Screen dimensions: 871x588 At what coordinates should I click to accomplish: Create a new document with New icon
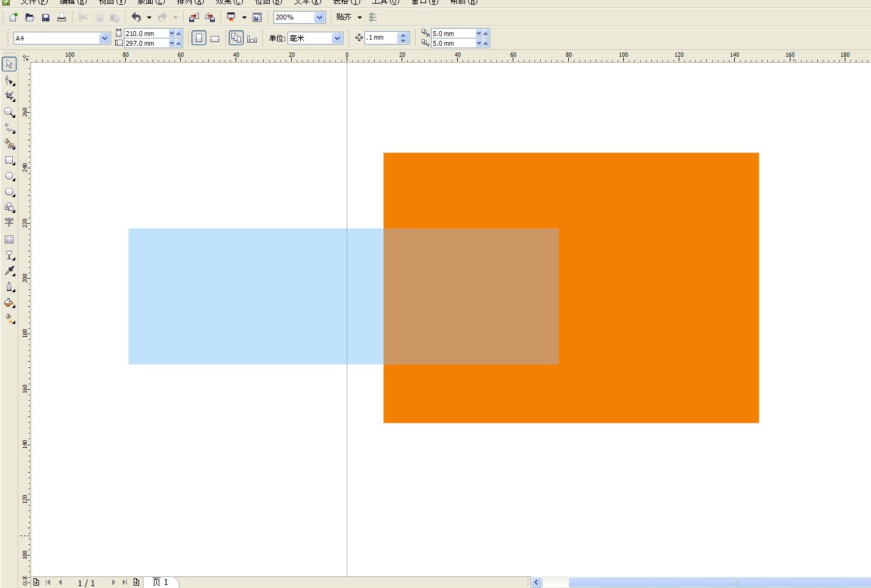pyautogui.click(x=13, y=17)
